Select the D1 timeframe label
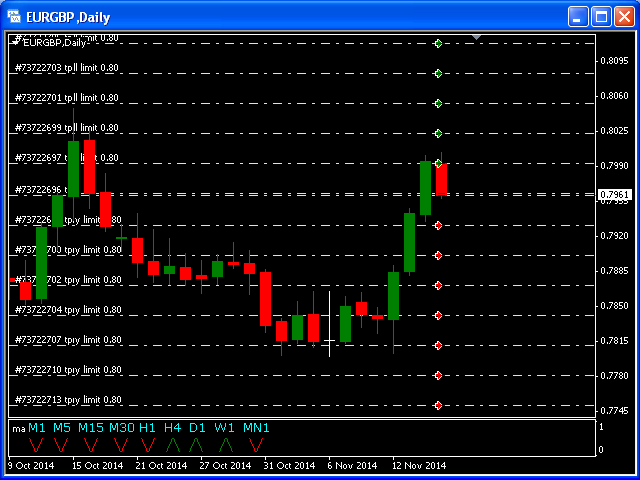This screenshot has height=480, width=640. [x=197, y=428]
